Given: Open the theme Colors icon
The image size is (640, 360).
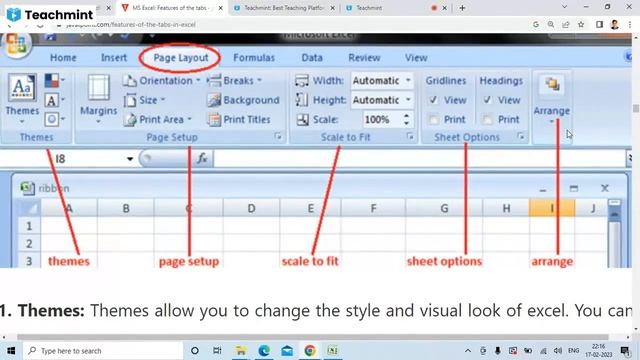Looking at the screenshot, I should coord(52,80).
